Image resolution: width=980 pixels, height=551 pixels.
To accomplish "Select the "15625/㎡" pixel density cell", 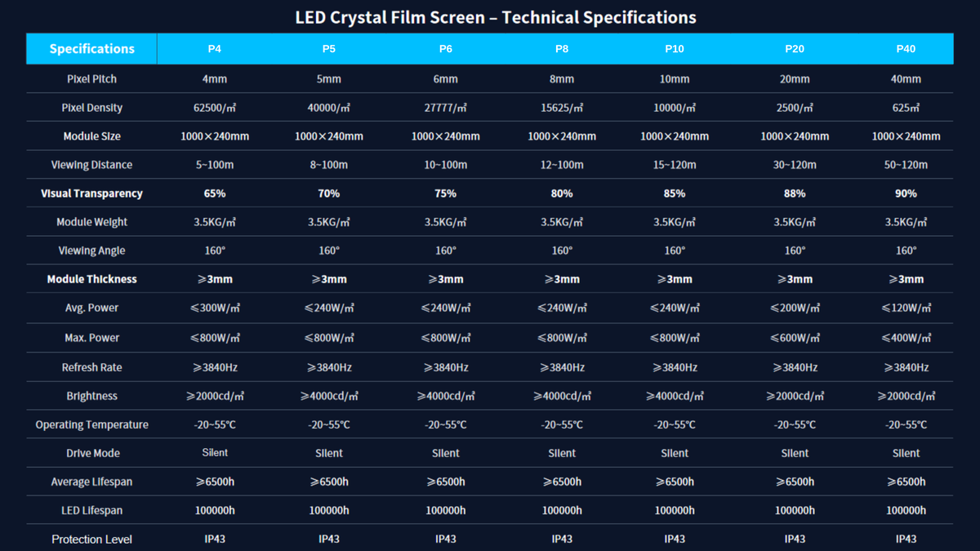I will (562, 108).
